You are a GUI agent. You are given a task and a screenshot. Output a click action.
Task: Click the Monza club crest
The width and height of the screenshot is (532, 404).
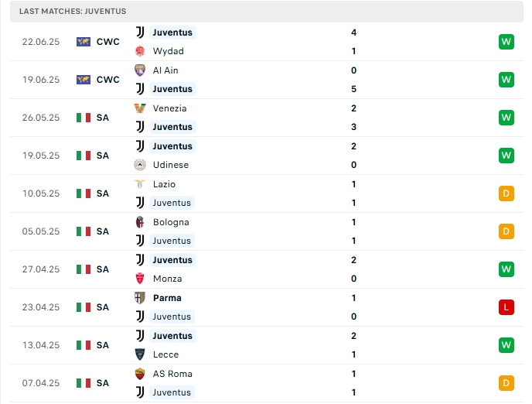[x=140, y=279]
